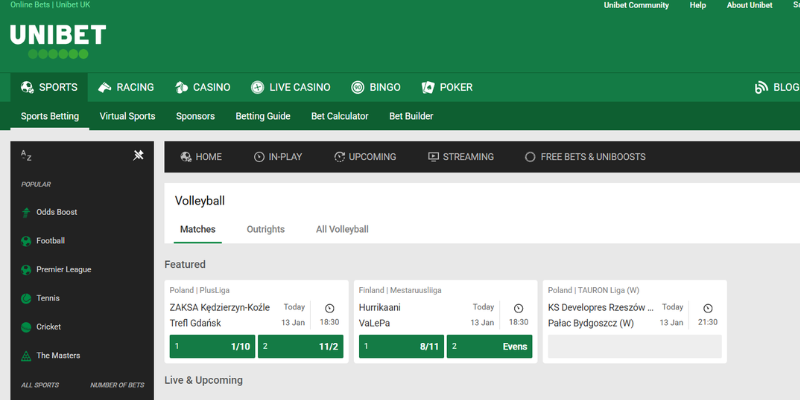Click the Odds Boost arrow icon

pyautogui.click(x=26, y=212)
